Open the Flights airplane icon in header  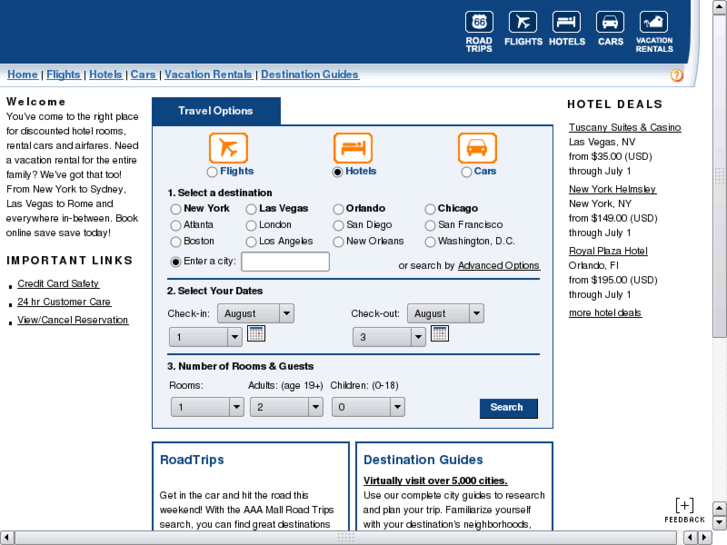522,23
